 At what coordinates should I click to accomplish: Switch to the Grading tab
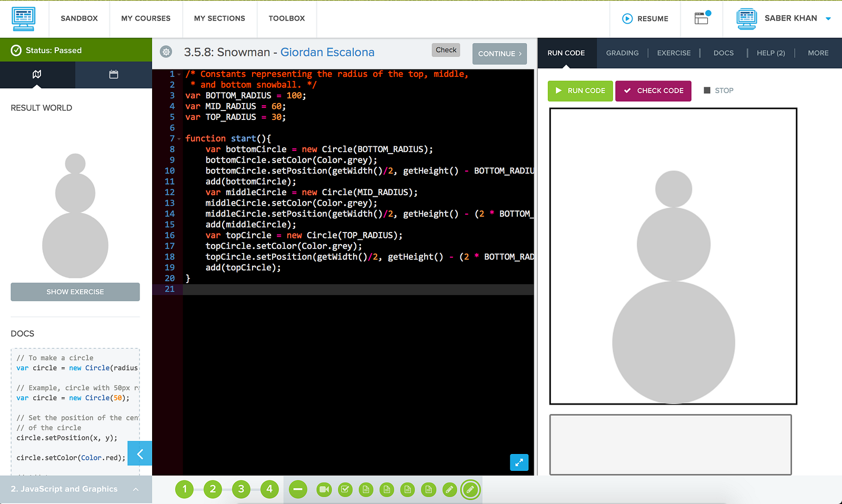point(622,53)
